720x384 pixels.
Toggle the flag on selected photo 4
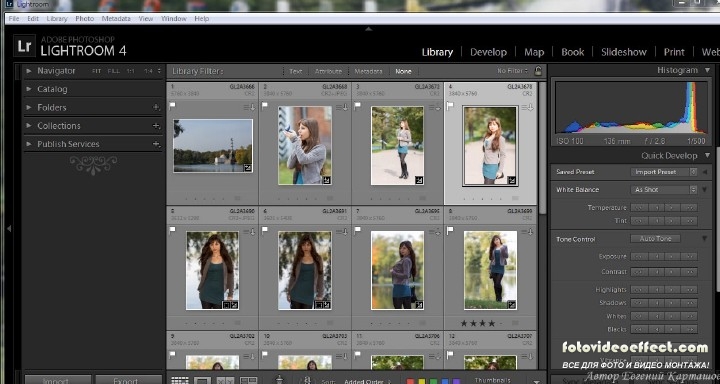[450, 107]
